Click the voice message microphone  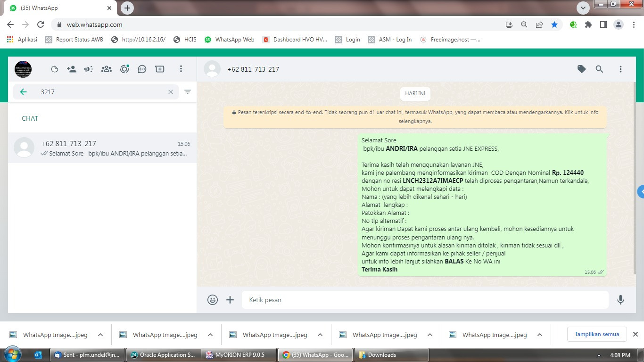[x=621, y=300]
